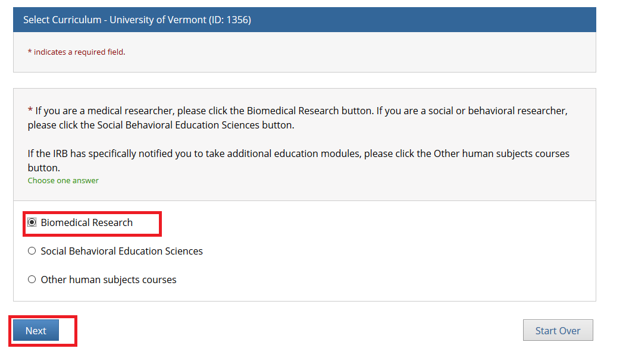Click the "(ID: 1356)" text in header
This screenshot has height=364, width=629.
coord(230,20)
